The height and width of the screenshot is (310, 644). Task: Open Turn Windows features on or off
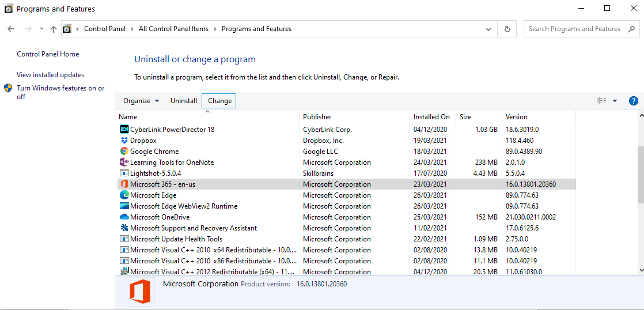(61, 92)
